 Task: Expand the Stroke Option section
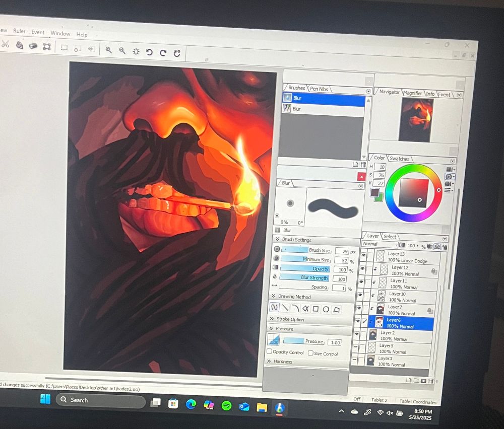point(272,319)
